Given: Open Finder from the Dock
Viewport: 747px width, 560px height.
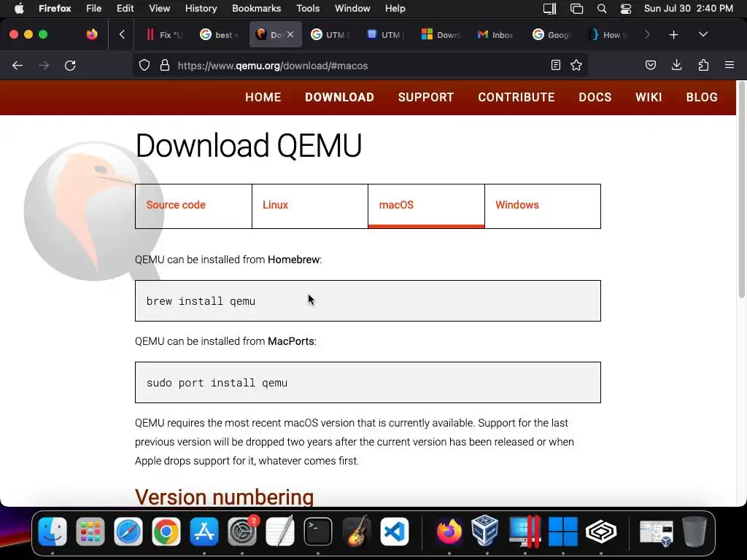Looking at the screenshot, I should click(53, 532).
